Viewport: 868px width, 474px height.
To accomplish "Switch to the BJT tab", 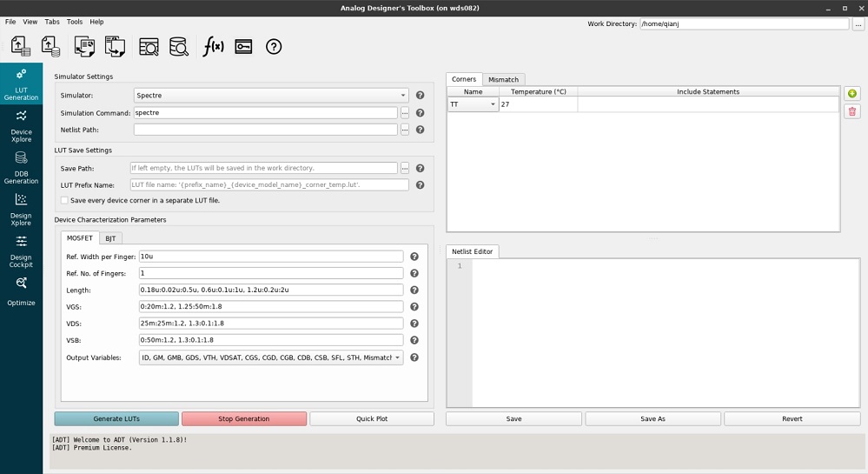I will (110, 238).
